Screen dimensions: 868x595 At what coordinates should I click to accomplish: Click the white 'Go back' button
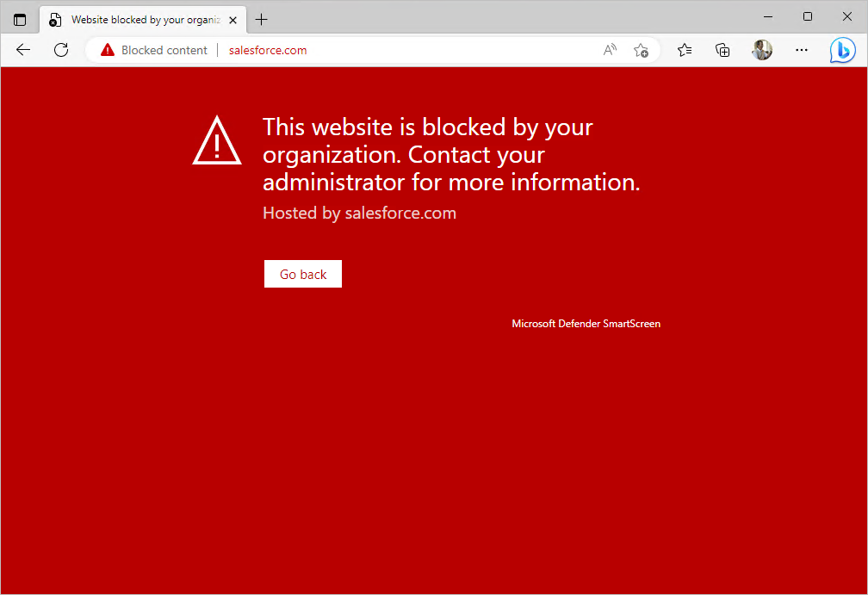(x=303, y=274)
